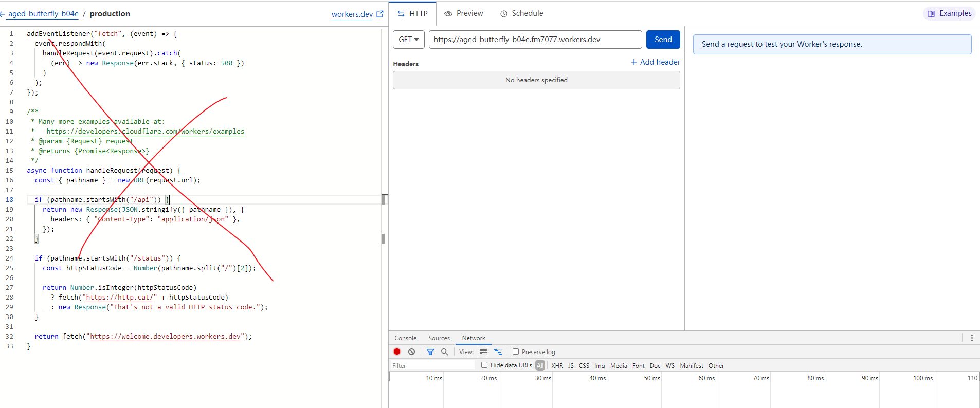The width and height of the screenshot is (980, 408).
Task: Switch to large request rows view icon
Action: [x=483, y=351]
